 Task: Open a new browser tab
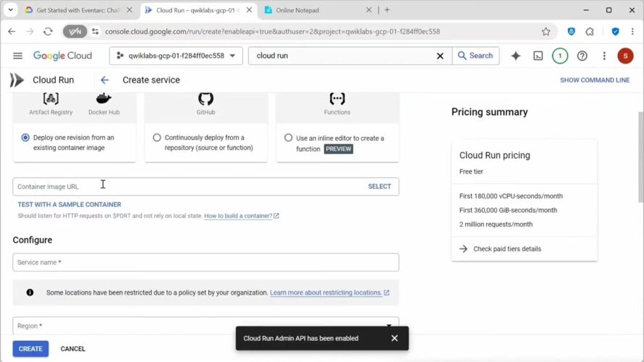(387, 10)
